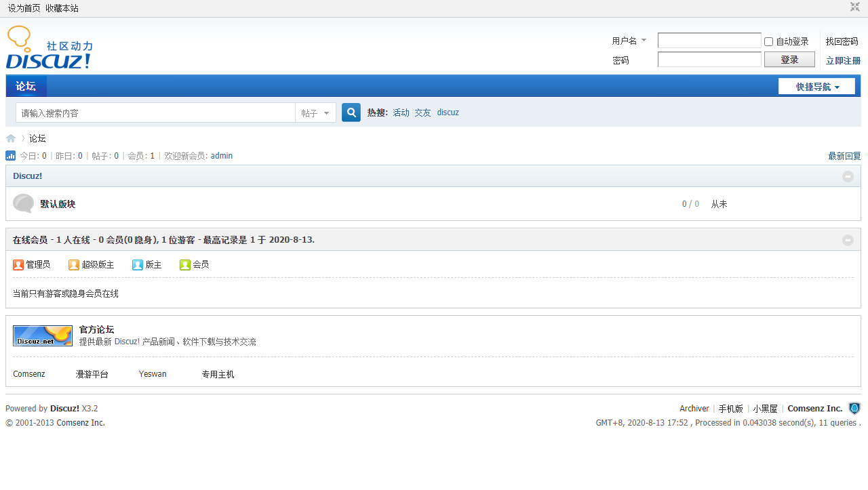Toggle widescreen icon at top right
The height and width of the screenshot is (490, 868).
pyautogui.click(x=855, y=7)
